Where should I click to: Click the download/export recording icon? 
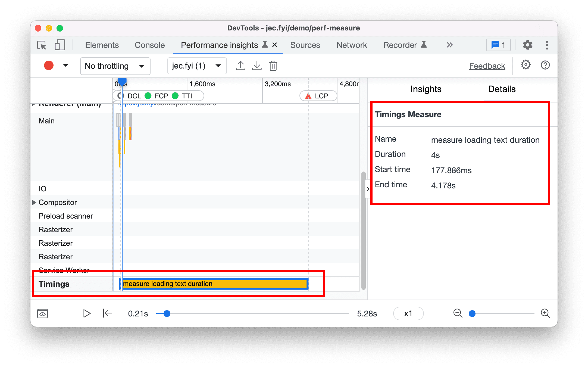(257, 66)
